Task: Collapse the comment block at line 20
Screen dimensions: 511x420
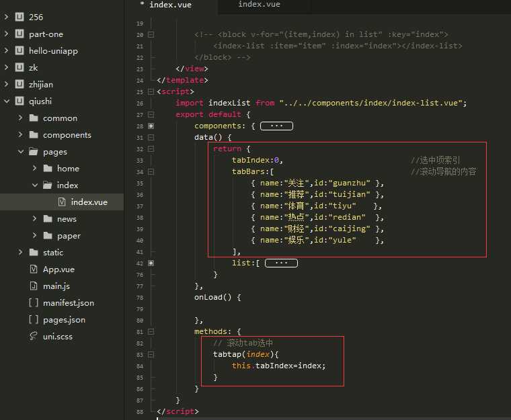Action: point(151,34)
